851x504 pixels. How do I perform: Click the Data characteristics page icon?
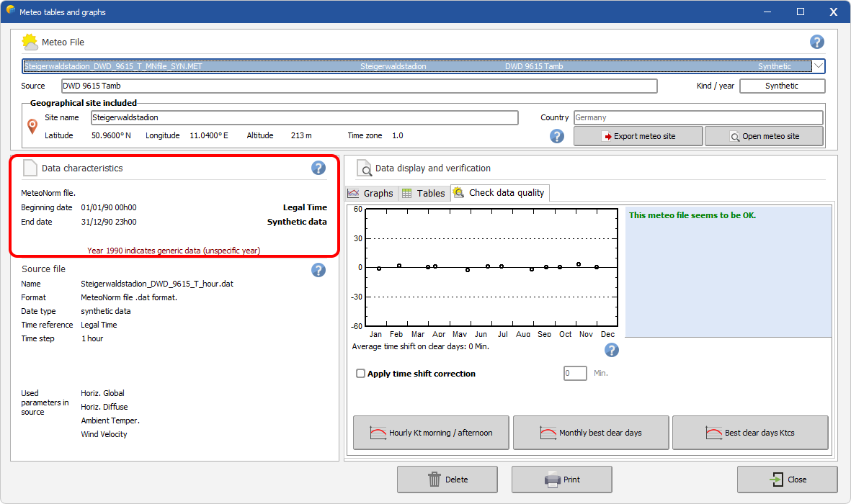[x=30, y=168]
